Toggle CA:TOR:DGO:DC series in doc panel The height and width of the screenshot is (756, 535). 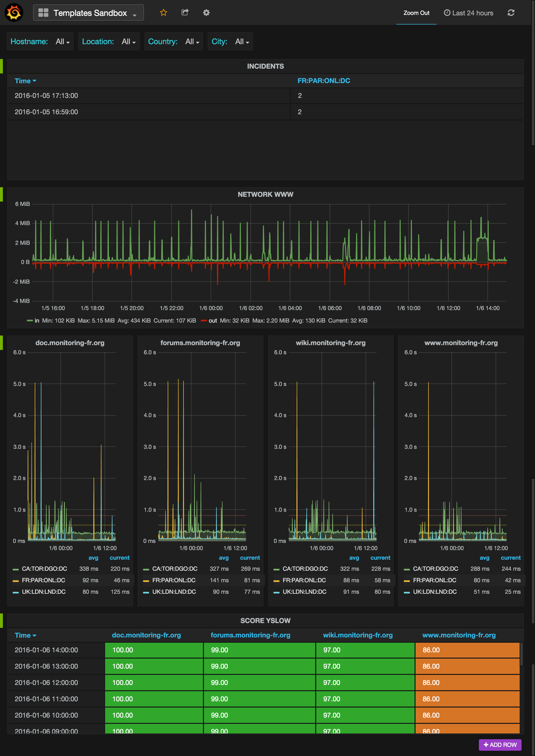(x=44, y=569)
